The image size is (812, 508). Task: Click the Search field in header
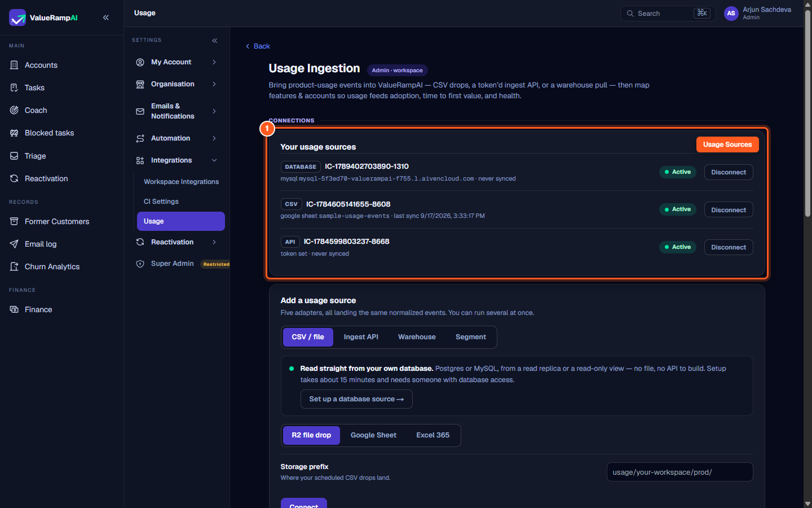point(668,14)
